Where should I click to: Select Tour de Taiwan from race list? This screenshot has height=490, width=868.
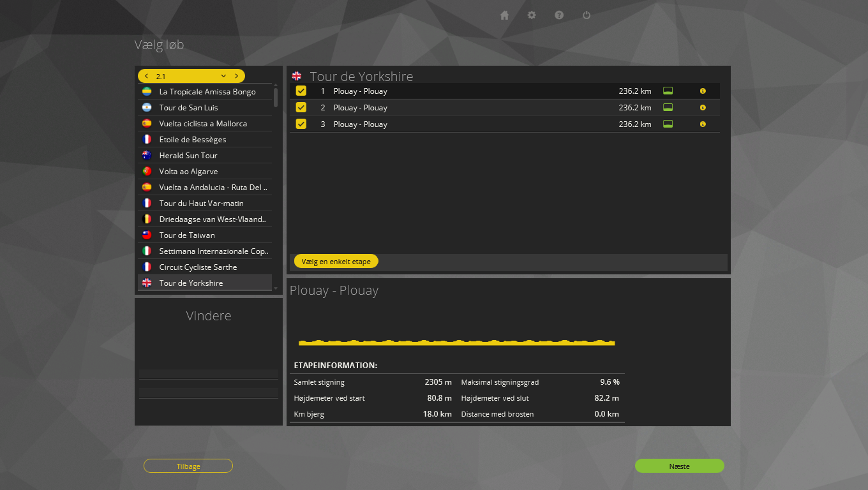[187, 235]
